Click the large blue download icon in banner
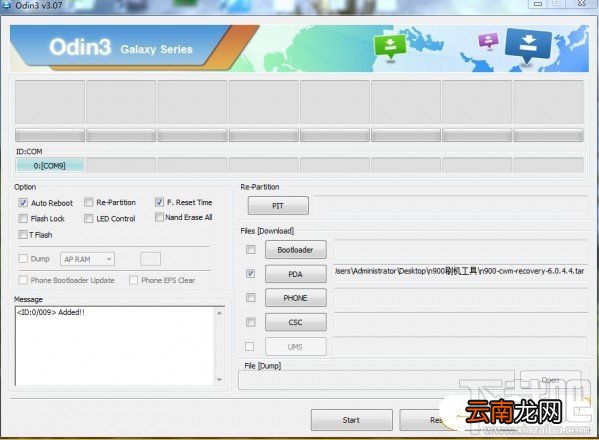This screenshot has height=440, width=599. 528,46
